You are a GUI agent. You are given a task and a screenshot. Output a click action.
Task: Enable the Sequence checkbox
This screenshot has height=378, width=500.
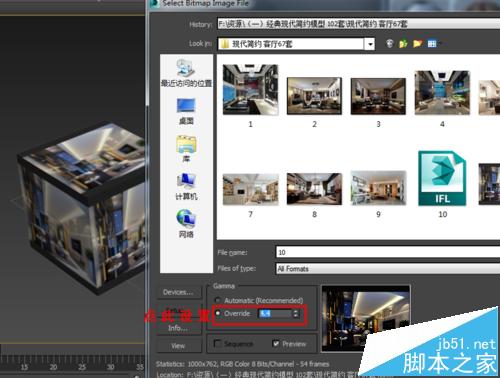tap(217, 343)
